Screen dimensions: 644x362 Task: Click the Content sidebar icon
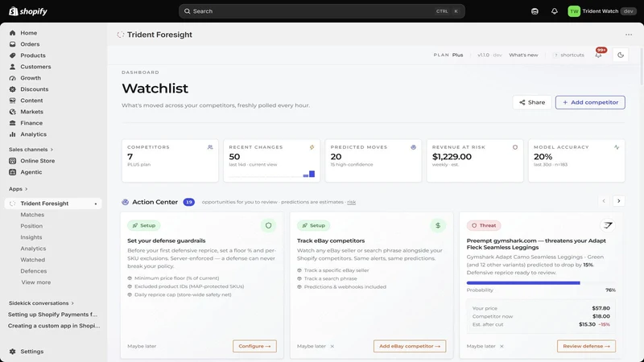click(x=12, y=101)
